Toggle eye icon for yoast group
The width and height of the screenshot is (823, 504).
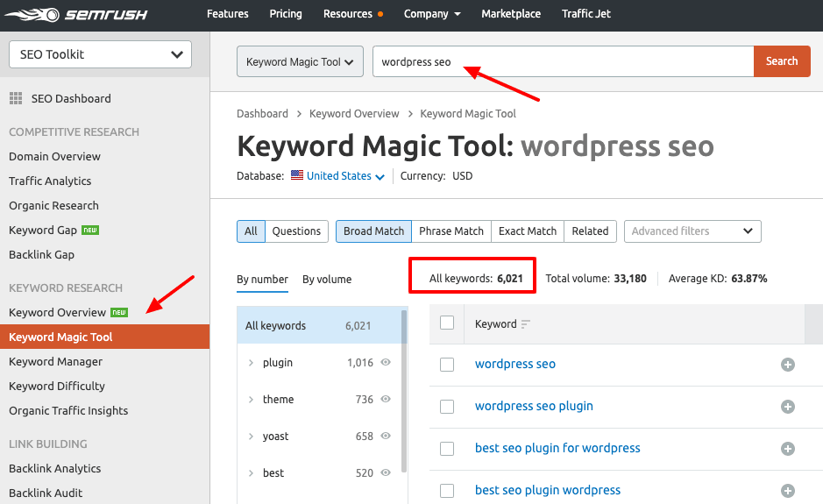pyautogui.click(x=386, y=436)
